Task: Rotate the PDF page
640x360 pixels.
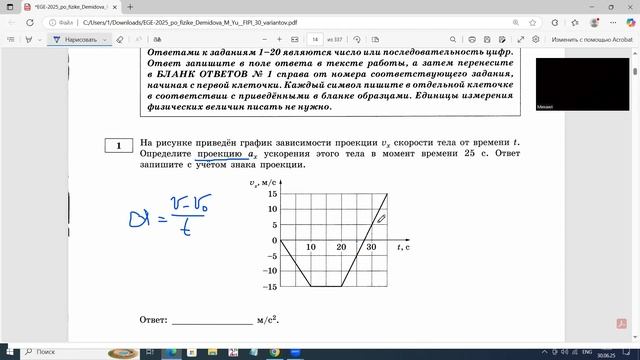Action: pos(357,40)
